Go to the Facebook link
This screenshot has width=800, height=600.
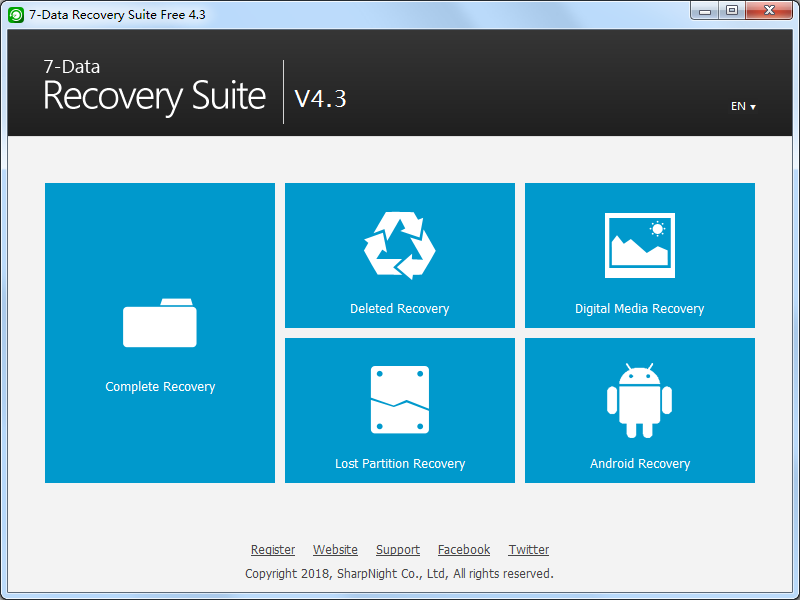tap(464, 550)
